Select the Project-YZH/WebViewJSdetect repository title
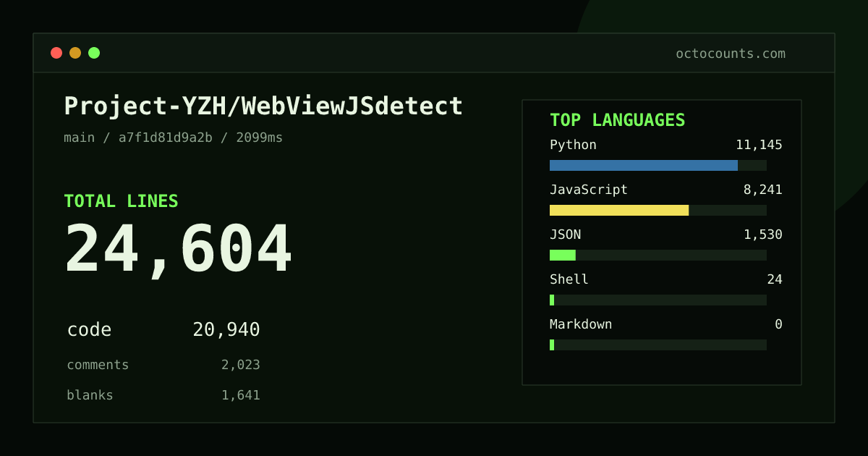Image resolution: width=868 pixels, height=456 pixels. pyautogui.click(x=263, y=106)
